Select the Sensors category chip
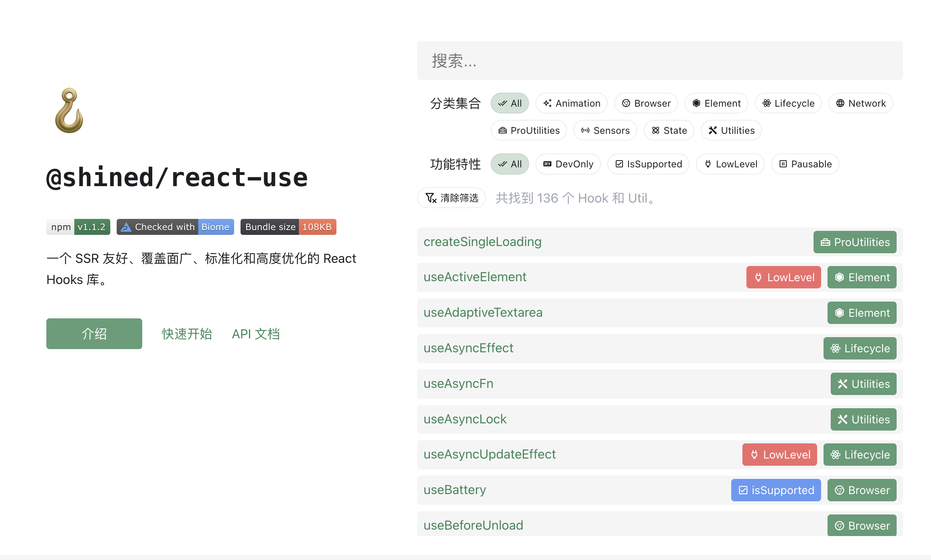The height and width of the screenshot is (560, 931). pos(605,131)
